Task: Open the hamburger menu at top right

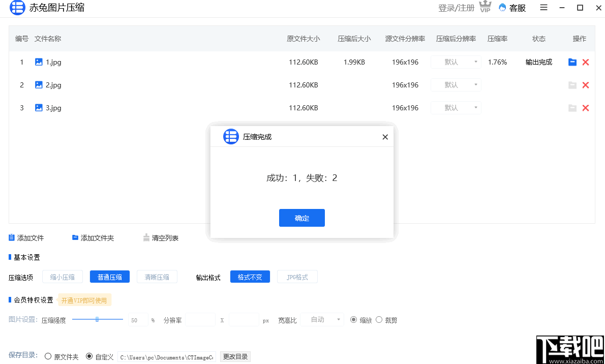Action: click(x=543, y=8)
